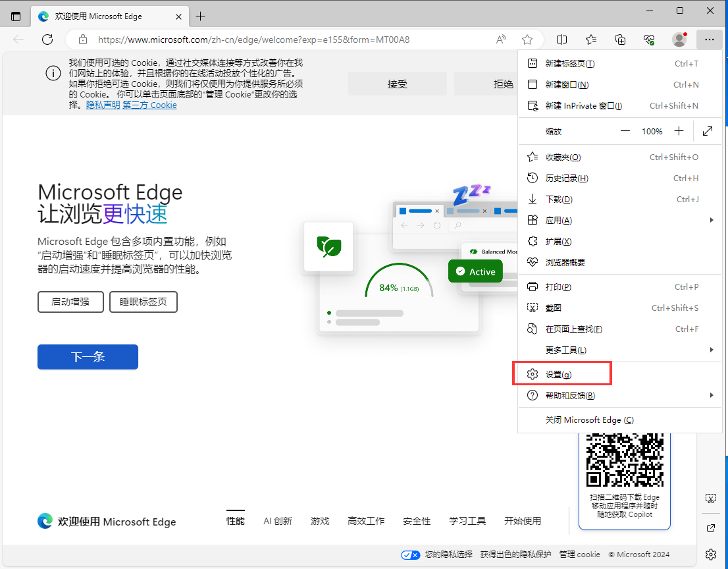The image size is (728, 569).
Task: Open the user profile avatar
Action: point(679,40)
